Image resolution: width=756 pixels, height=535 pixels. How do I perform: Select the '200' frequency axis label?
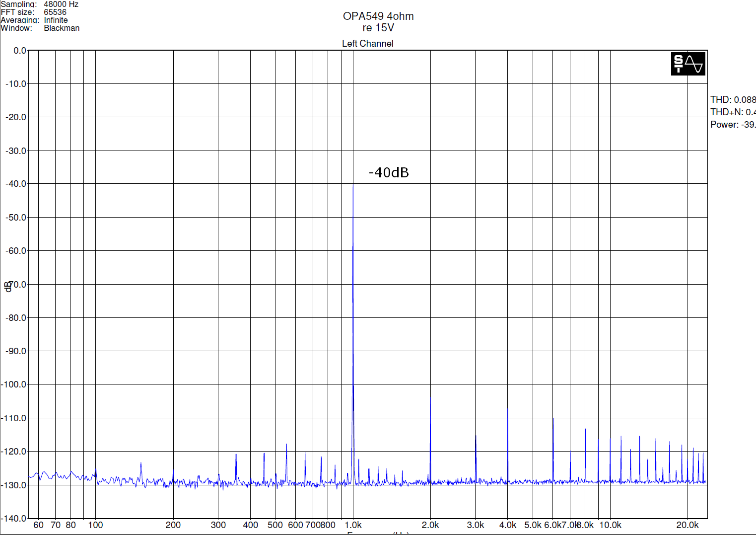pyautogui.click(x=173, y=525)
